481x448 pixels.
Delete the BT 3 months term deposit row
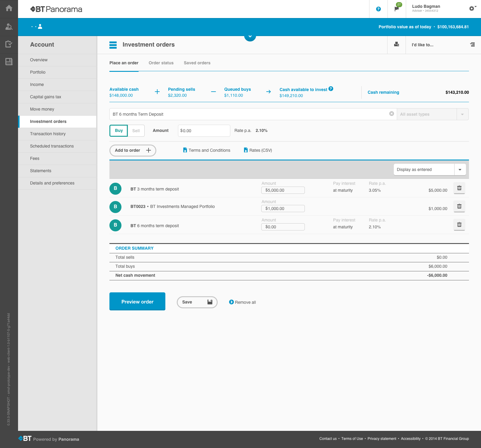click(x=459, y=188)
